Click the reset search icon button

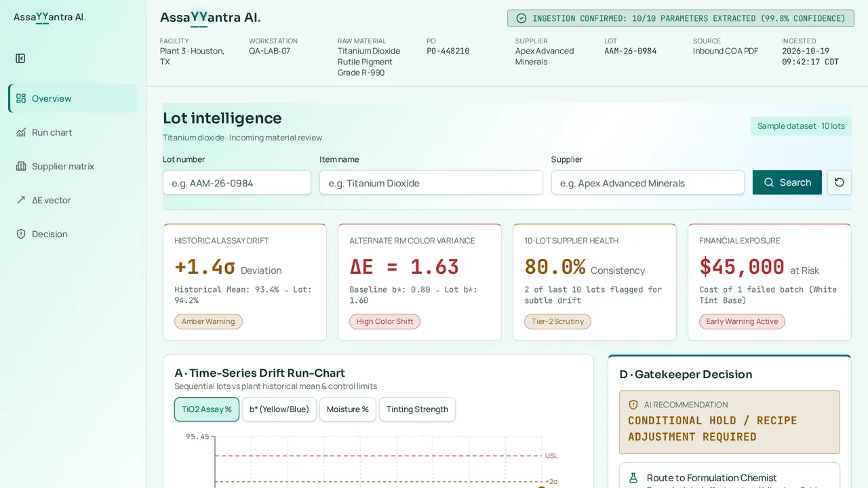click(840, 182)
